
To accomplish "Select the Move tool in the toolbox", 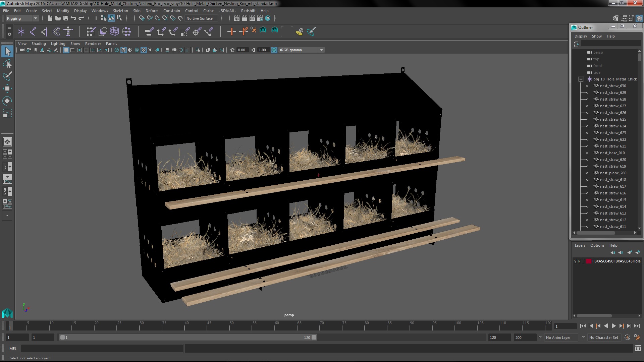I will [7, 88].
